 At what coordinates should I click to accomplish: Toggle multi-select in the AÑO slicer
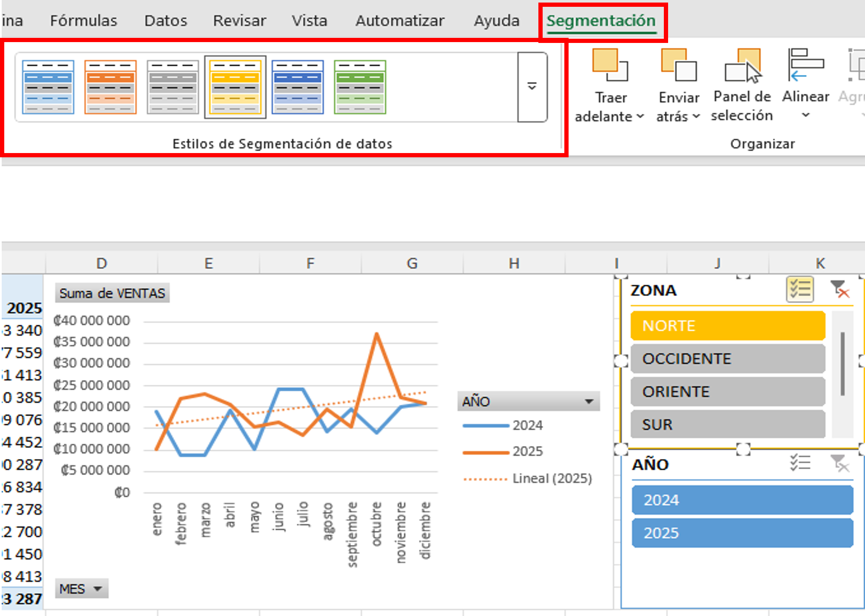(x=800, y=463)
